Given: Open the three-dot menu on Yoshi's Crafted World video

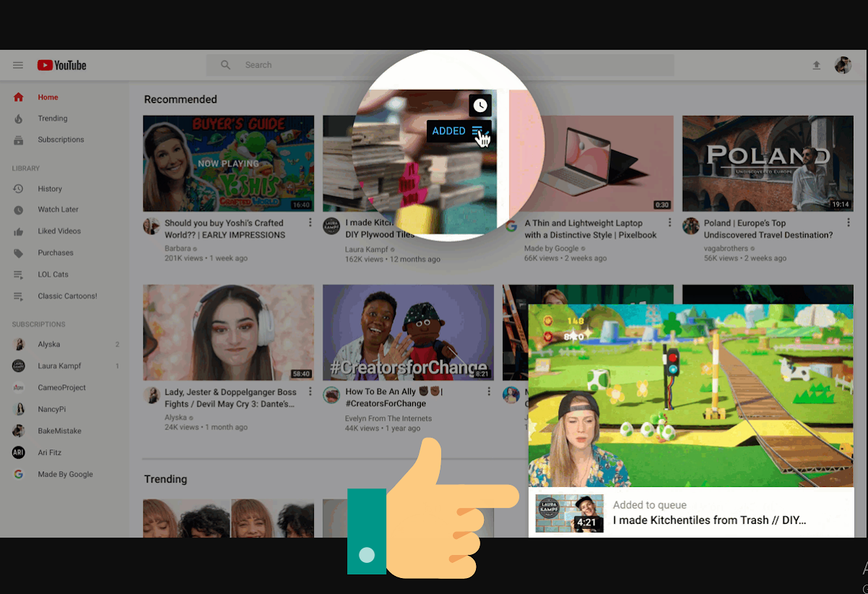Looking at the screenshot, I should tap(310, 222).
